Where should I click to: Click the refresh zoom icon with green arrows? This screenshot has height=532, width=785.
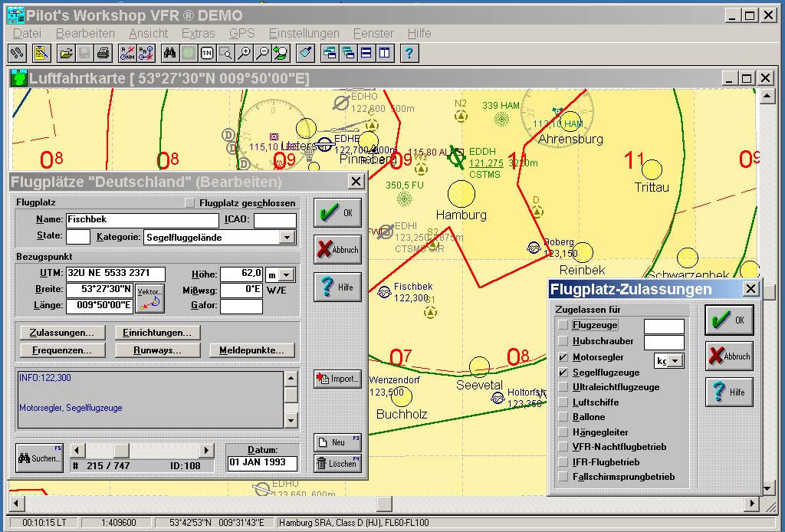pos(281,53)
